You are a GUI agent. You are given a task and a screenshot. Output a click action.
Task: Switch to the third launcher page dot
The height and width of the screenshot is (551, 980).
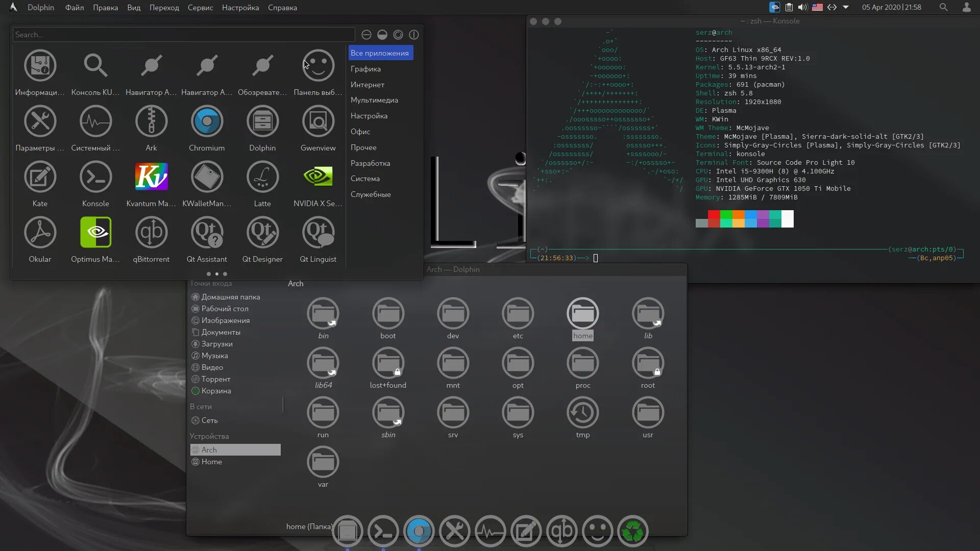(x=225, y=274)
